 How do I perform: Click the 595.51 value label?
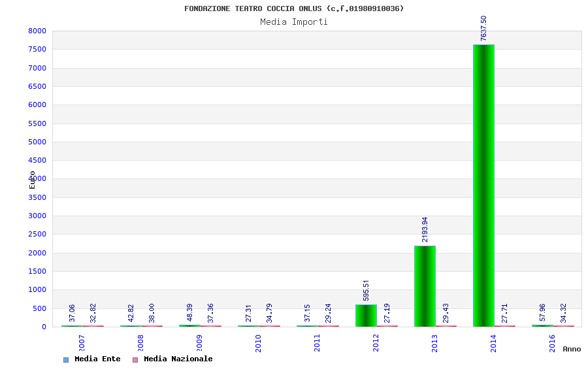point(366,290)
